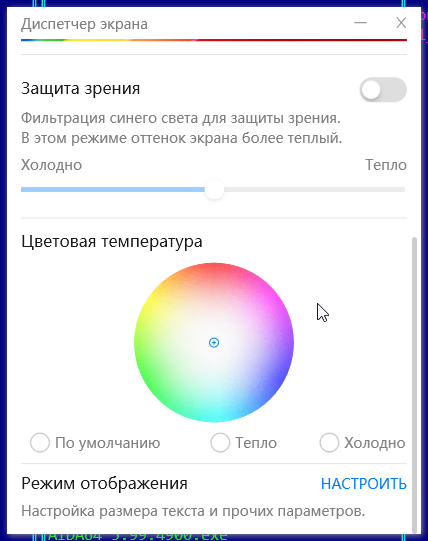This screenshot has width=428, height=541.
Task: Close the Диспетчер экрана window
Action: click(x=401, y=23)
